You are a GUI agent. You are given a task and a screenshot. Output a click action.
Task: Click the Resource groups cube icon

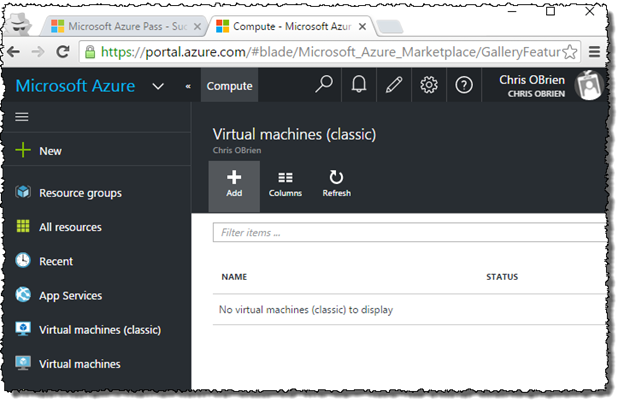pos(23,192)
